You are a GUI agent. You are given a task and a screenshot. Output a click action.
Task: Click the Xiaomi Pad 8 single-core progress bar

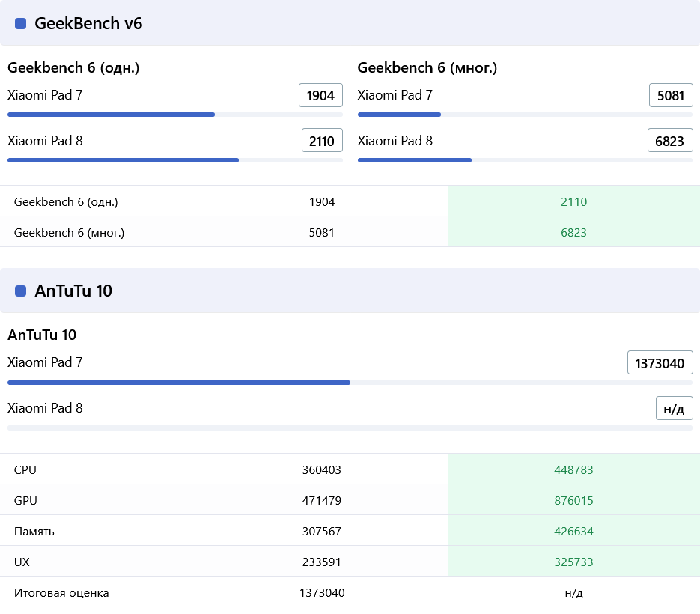point(175,160)
